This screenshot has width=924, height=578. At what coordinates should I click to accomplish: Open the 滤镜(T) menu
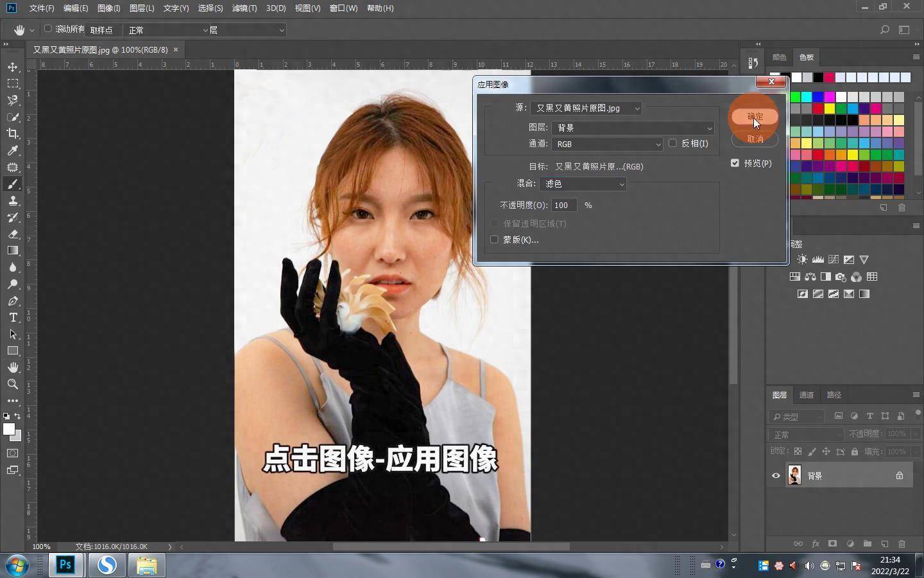point(244,8)
